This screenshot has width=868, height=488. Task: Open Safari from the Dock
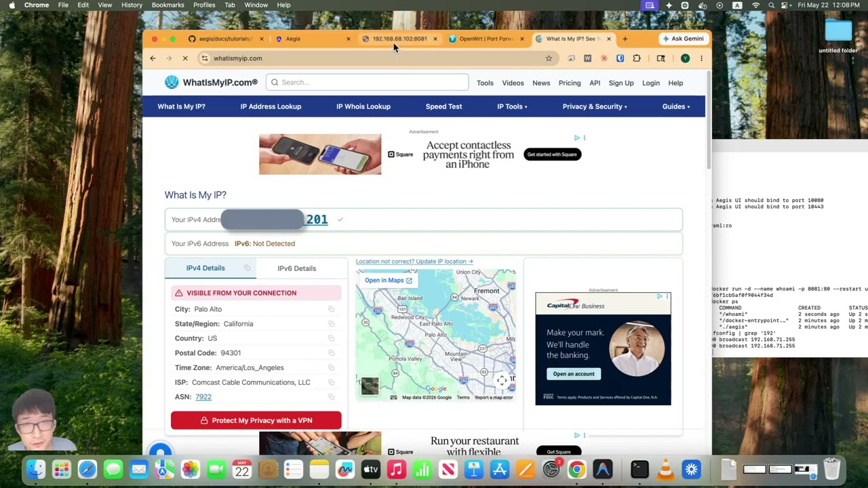(87, 469)
